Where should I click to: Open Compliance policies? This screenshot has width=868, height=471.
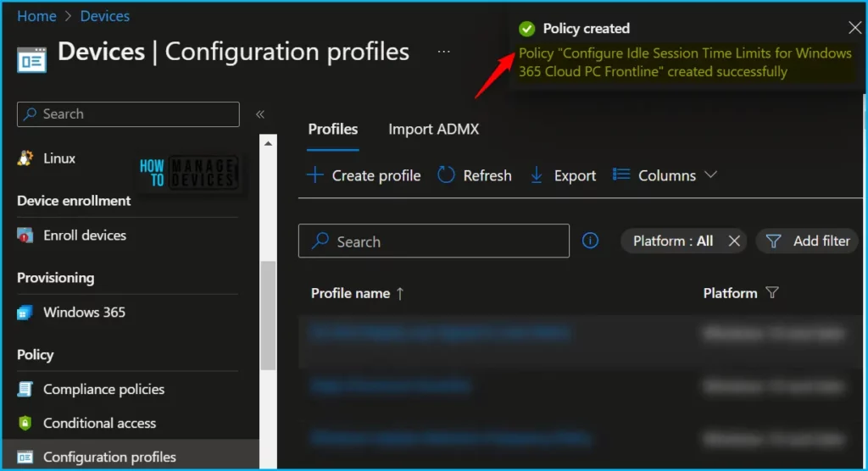(103, 389)
